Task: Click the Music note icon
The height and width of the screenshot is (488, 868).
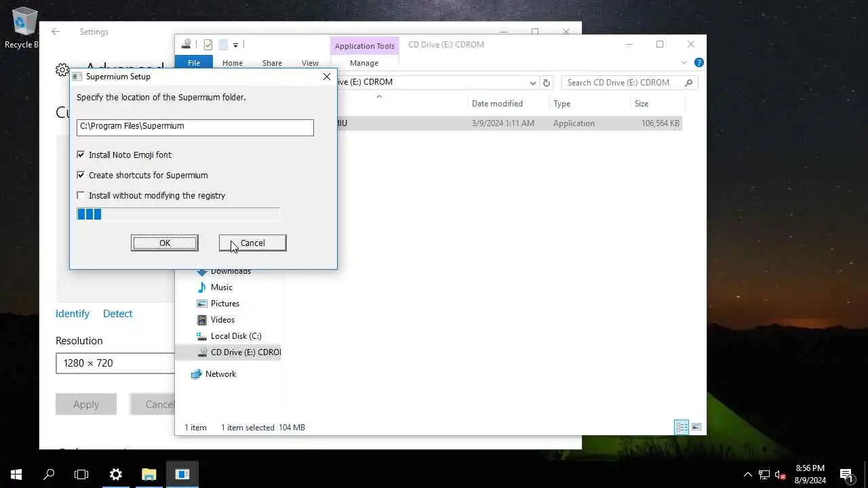Action: click(x=201, y=287)
